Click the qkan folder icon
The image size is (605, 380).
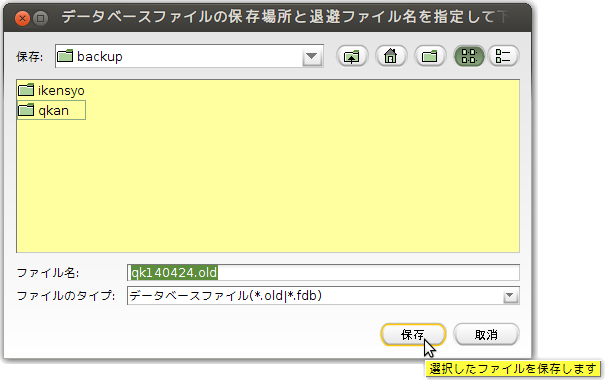26,110
